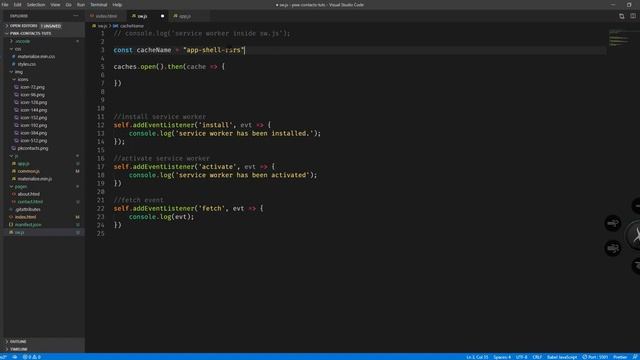
Task: Click the unsaved dot on sw.js tab
Action: [162, 16]
